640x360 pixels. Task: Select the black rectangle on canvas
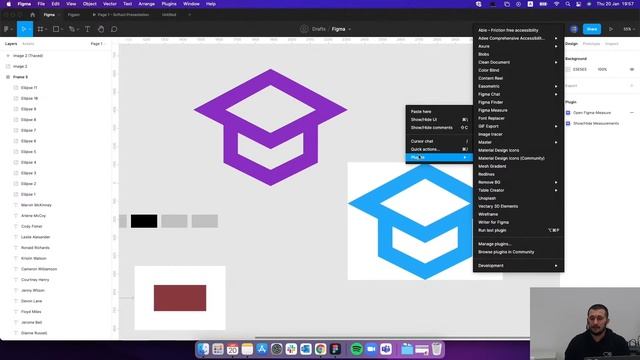[144, 221]
